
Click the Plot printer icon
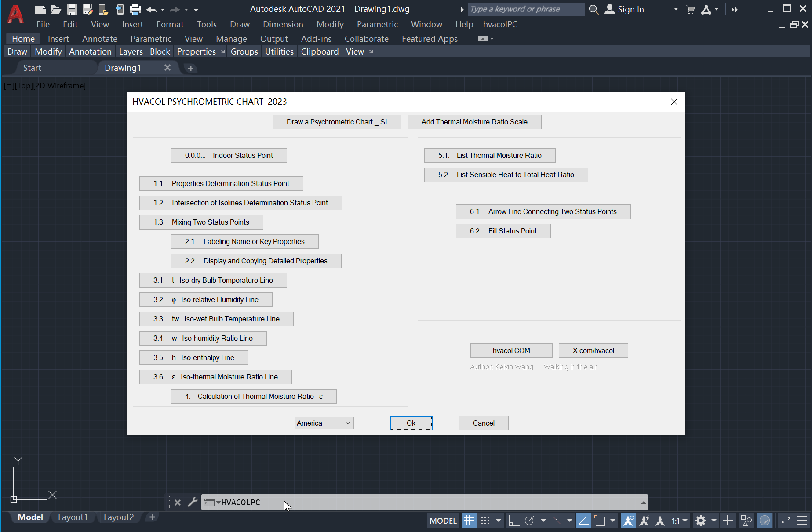pos(135,9)
